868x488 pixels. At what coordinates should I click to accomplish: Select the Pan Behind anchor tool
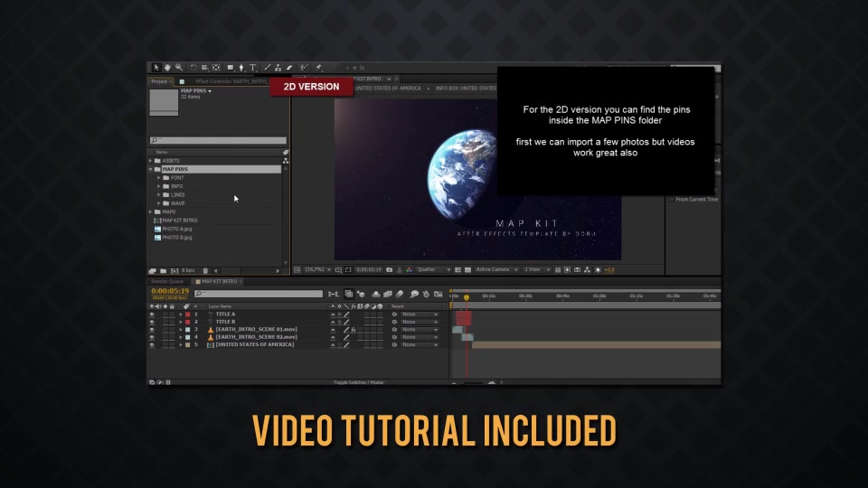[216, 68]
